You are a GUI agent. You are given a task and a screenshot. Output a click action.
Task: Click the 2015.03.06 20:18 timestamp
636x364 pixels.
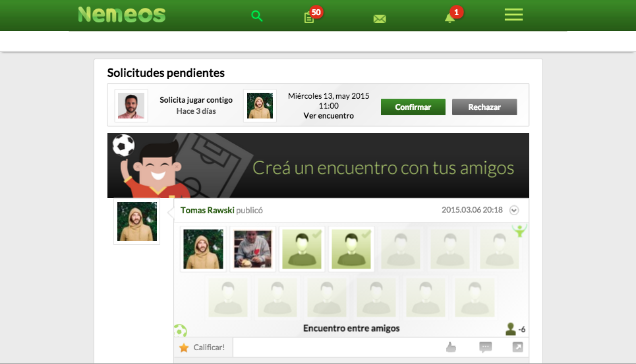click(x=472, y=210)
